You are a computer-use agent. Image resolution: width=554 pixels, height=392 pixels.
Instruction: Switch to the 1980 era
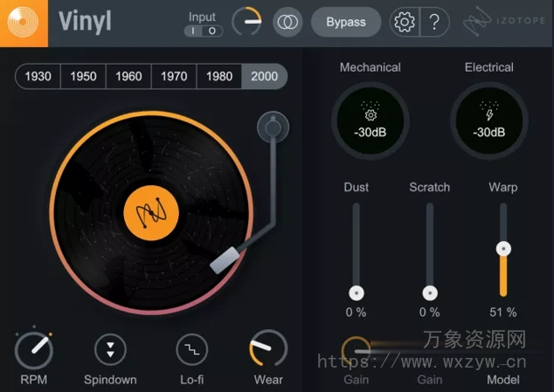[x=219, y=76]
